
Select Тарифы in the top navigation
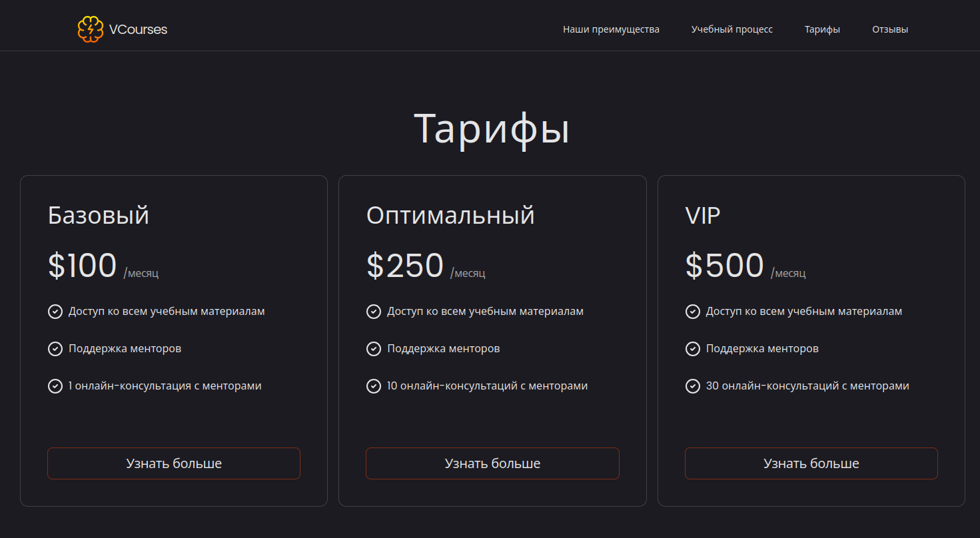[x=822, y=29]
